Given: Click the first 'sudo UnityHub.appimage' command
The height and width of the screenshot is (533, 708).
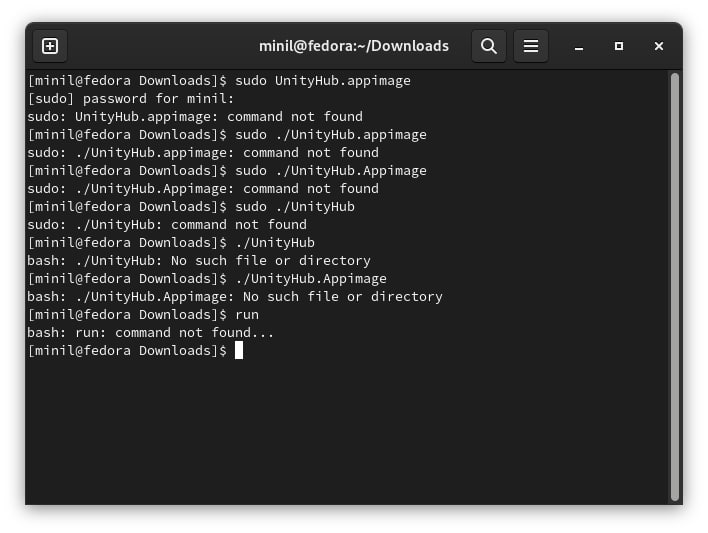Looking at the screenshot, I should coord(323,80).
